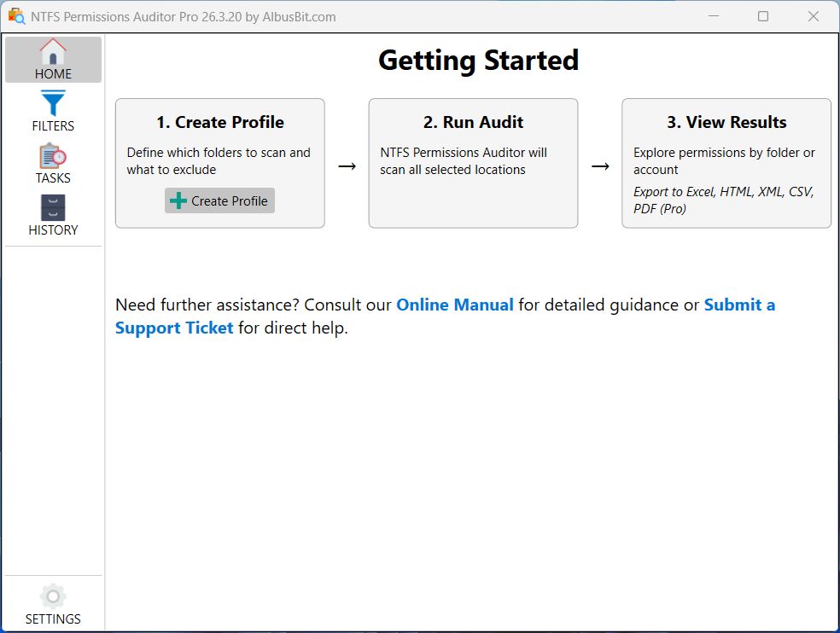The image size is (840, 633).
Task: Open the Online Manual link
Action: (x=455, y=305)
